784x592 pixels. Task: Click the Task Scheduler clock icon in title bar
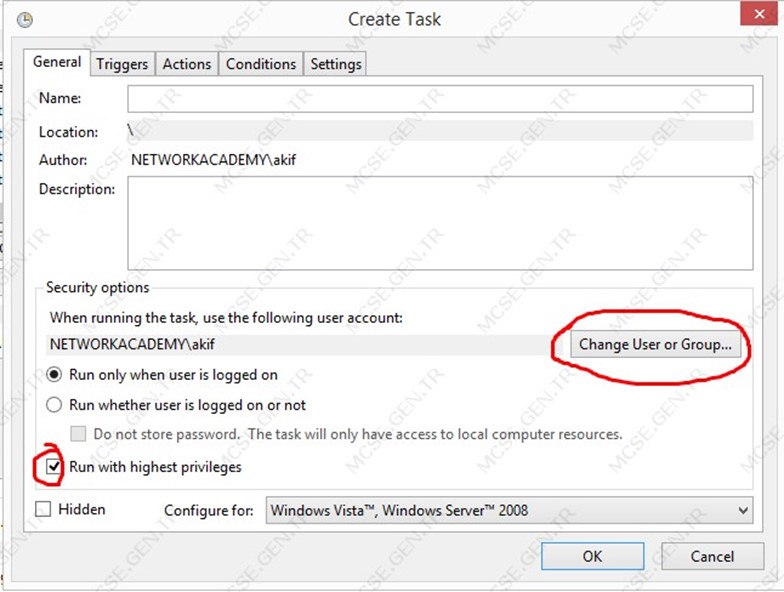coord(24,20)
